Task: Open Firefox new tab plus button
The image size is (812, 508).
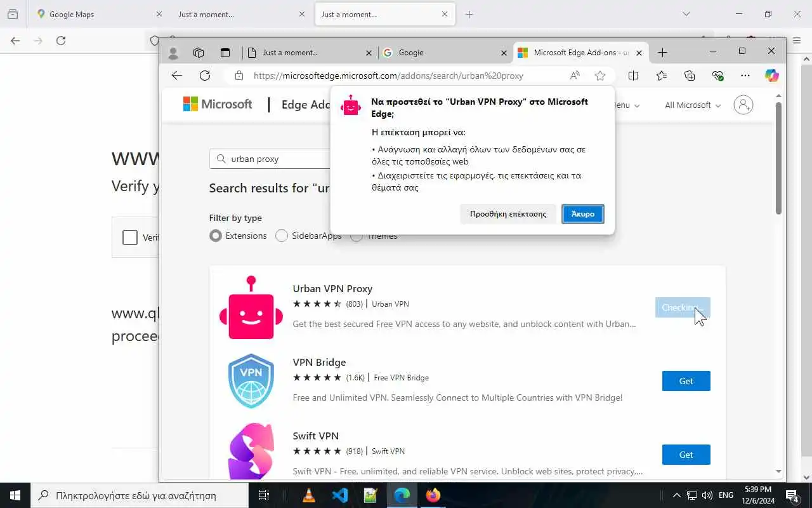Action: 469,14
